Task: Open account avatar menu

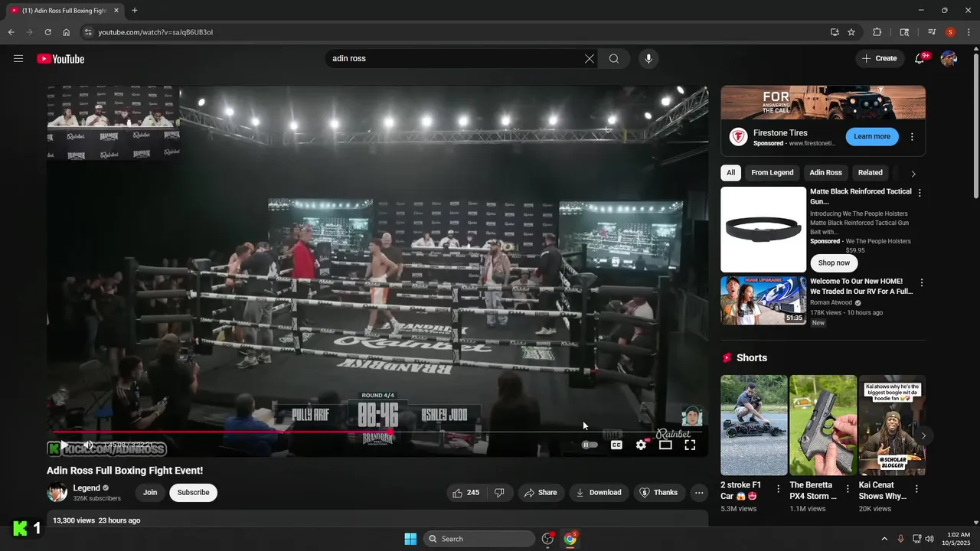Action: pos(949,59)
